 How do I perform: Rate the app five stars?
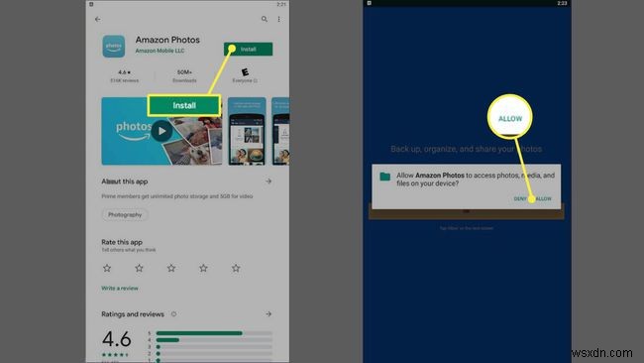coord(236,268)
